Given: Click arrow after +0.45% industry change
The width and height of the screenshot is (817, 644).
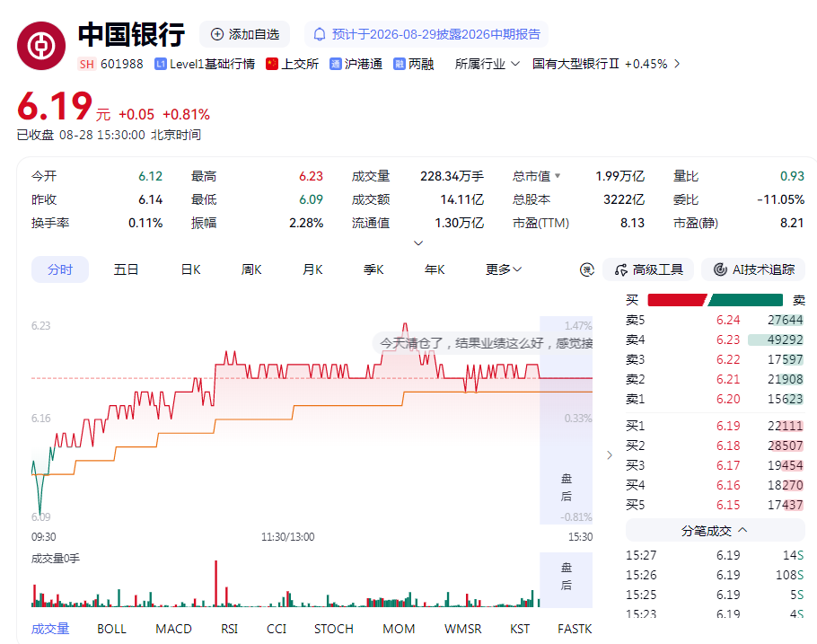Looking at the screenshot, I should pyautogui.click(x=677, y=64).
